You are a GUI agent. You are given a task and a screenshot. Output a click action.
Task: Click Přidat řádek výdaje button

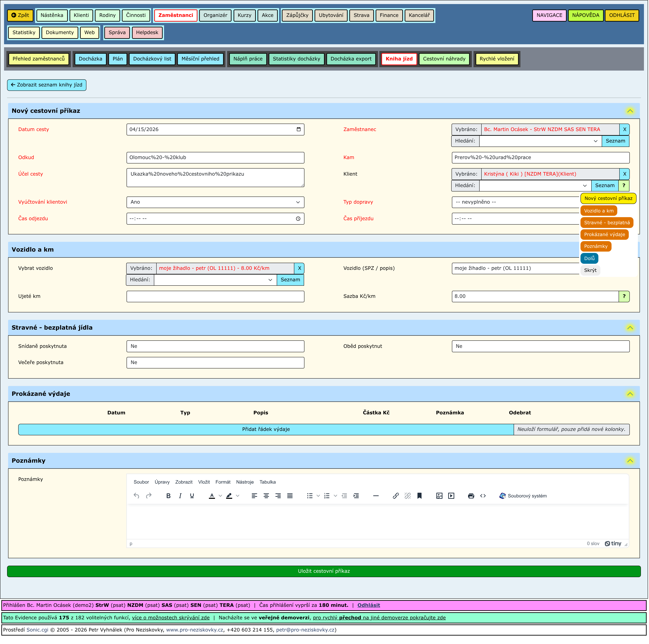[x=266, y=430]
